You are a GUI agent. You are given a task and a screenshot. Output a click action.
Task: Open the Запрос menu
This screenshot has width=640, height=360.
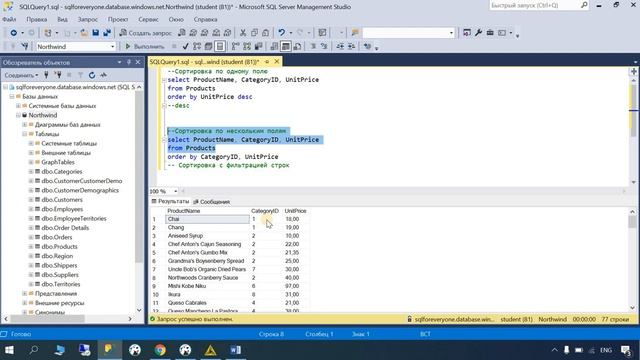point(88,19)
